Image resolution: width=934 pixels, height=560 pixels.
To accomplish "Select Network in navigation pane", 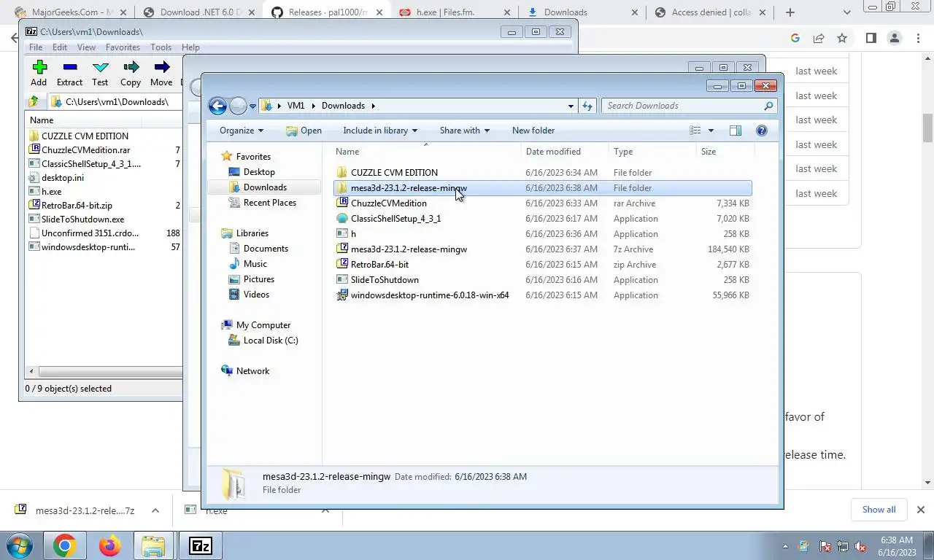I will [x=252, y=371].
